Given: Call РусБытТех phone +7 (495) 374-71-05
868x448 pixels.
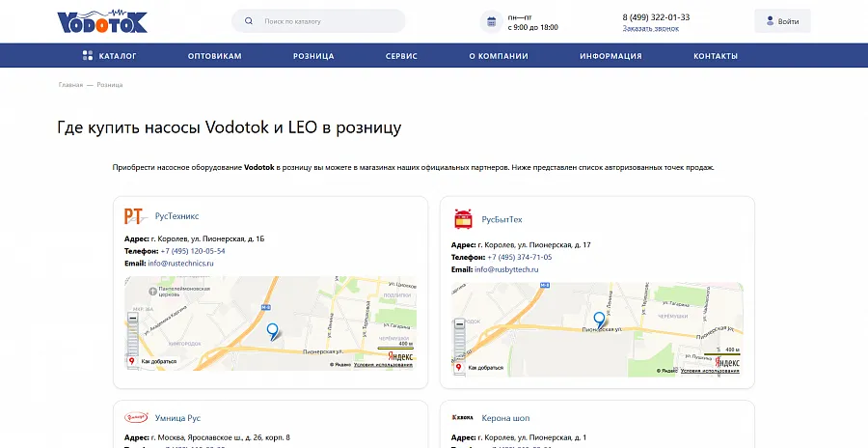Looking at the screenshot, I should click(x=519, y=257).
